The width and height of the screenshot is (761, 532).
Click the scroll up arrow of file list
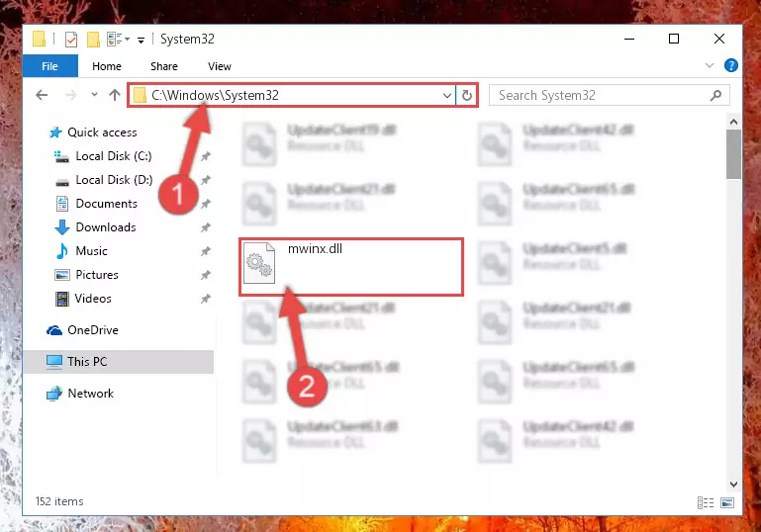point(733,122)
